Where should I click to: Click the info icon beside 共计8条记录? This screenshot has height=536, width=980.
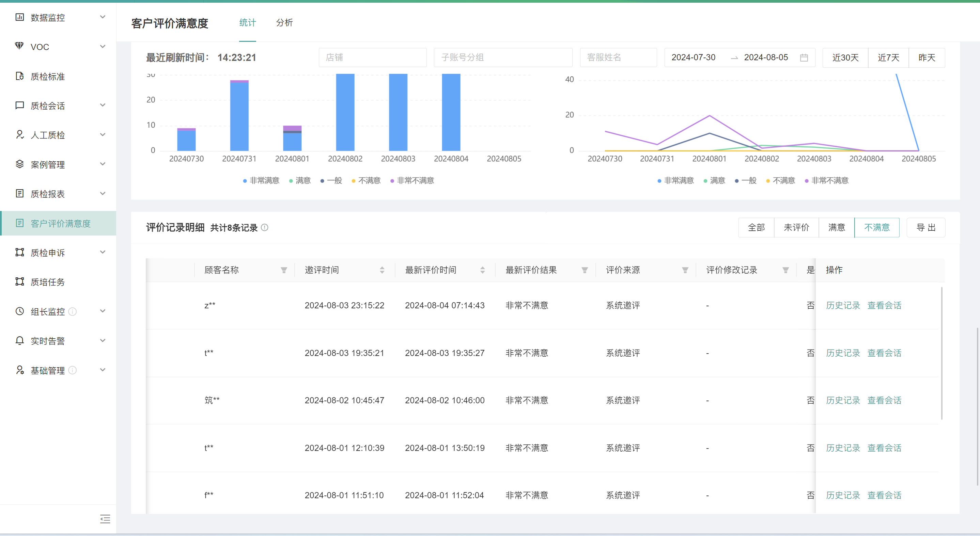tap(265, 227)
